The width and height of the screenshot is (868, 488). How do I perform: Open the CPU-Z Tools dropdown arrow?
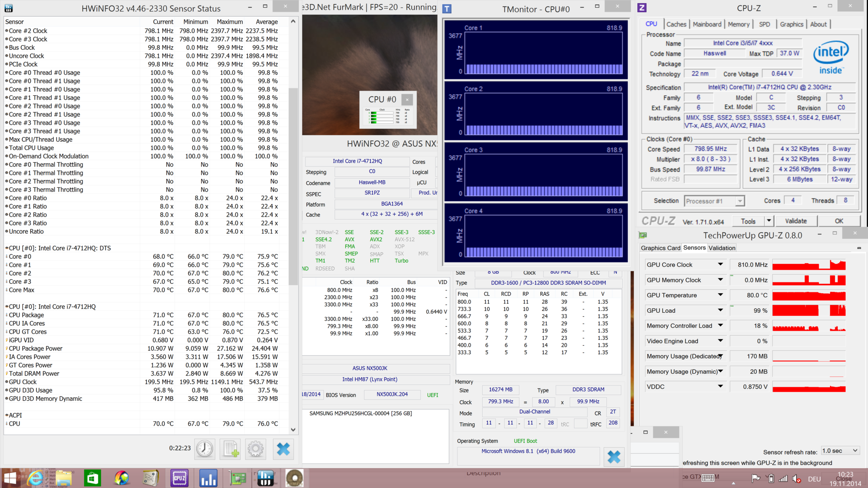[x=768, y=221]
